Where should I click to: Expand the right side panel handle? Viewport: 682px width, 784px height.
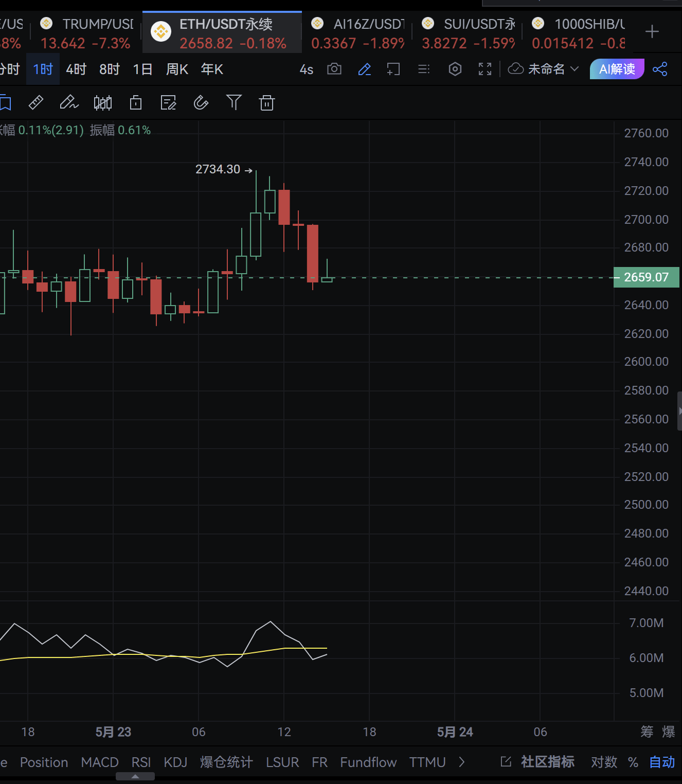(x=679, y=411)
